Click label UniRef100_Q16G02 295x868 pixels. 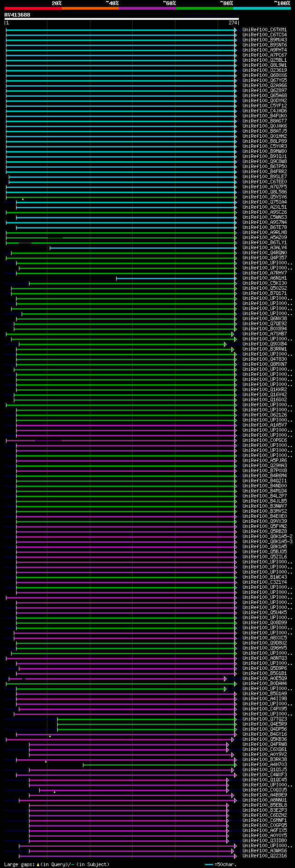pos(265,400)
